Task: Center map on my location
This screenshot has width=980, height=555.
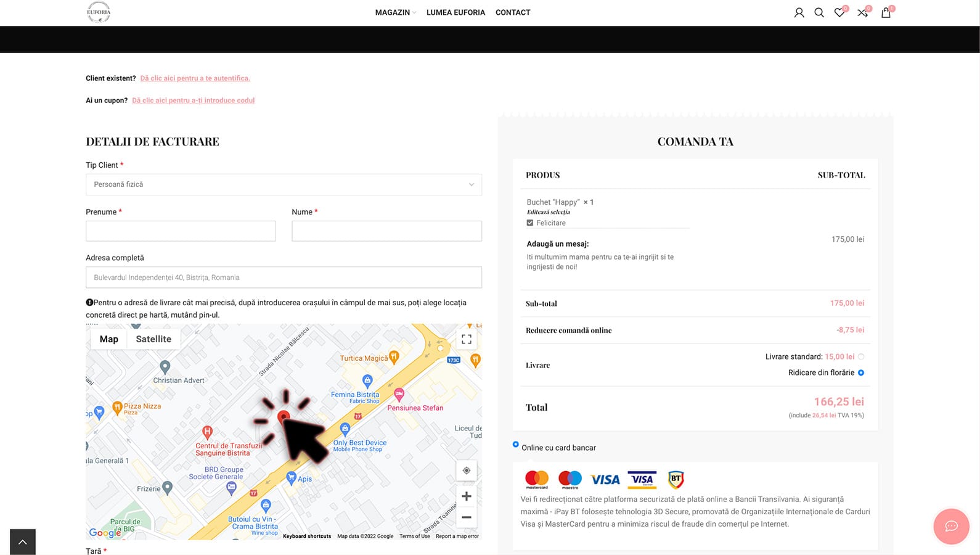Action: [x=467, y=471]
